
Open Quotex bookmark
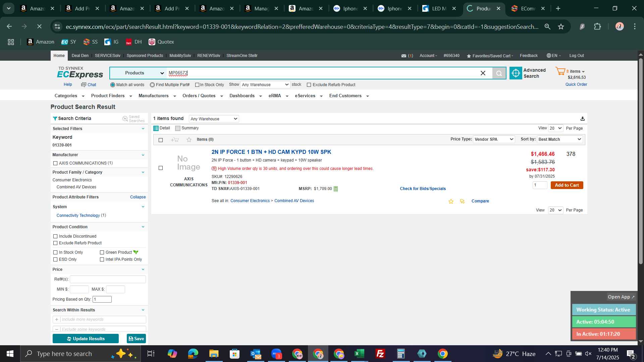(x=161, y=42)
